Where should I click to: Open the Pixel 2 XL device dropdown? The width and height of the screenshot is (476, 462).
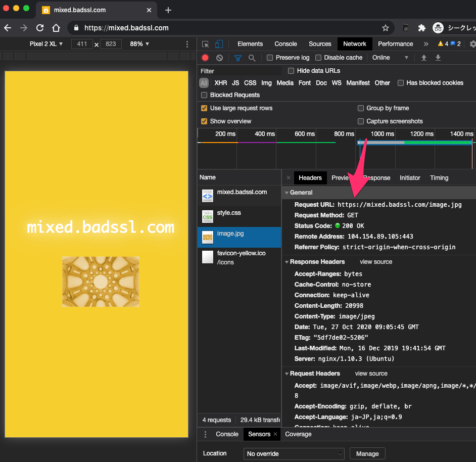point(46,44)
